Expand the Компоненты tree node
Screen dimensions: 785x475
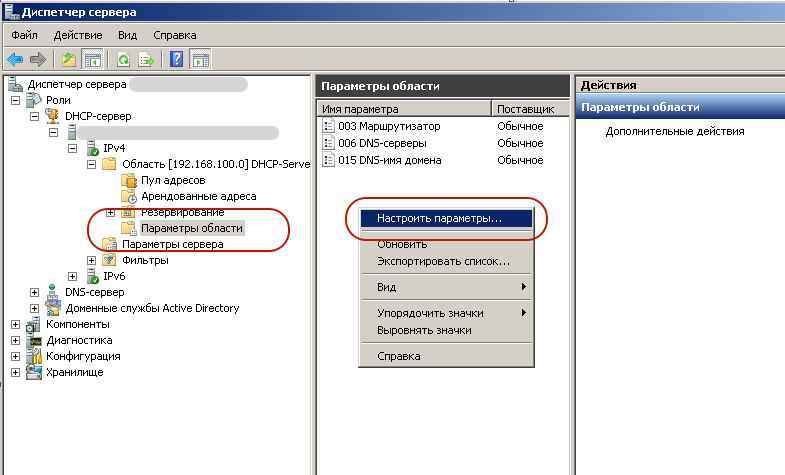(16, 324)
